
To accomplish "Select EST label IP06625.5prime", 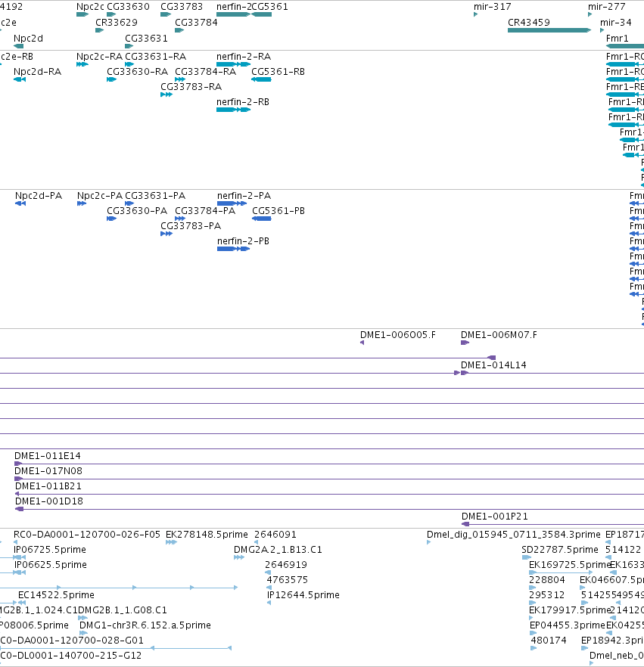I will click(x=51, y=565).
